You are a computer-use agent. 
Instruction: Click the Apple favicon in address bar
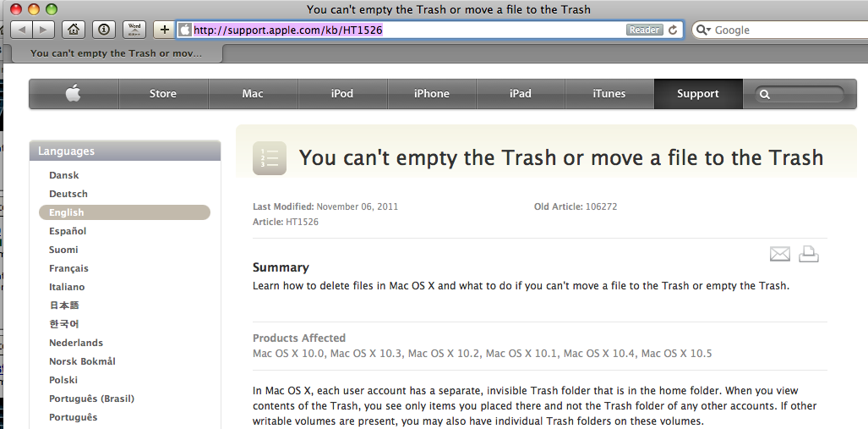click(x=185, y=30)
